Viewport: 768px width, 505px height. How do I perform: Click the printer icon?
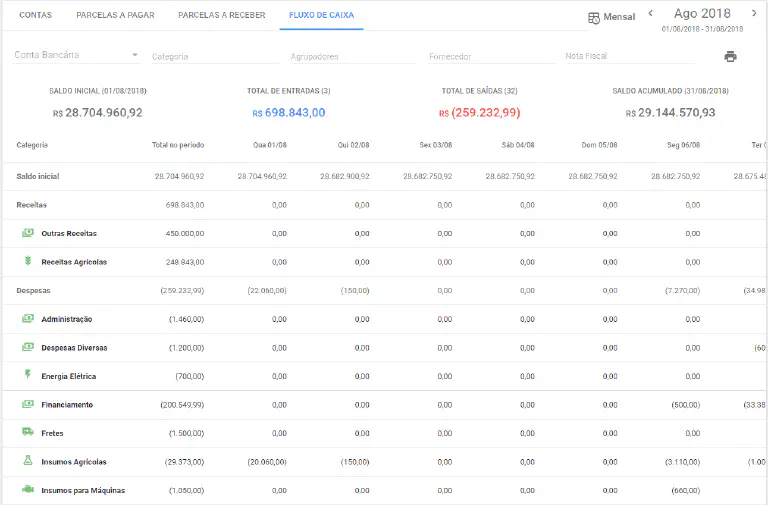point(730,57)
